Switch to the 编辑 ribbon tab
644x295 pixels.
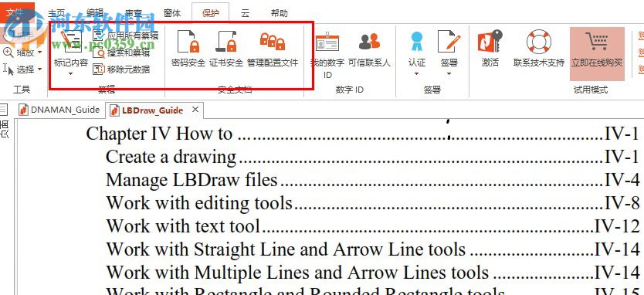click(x=95, y=13)
